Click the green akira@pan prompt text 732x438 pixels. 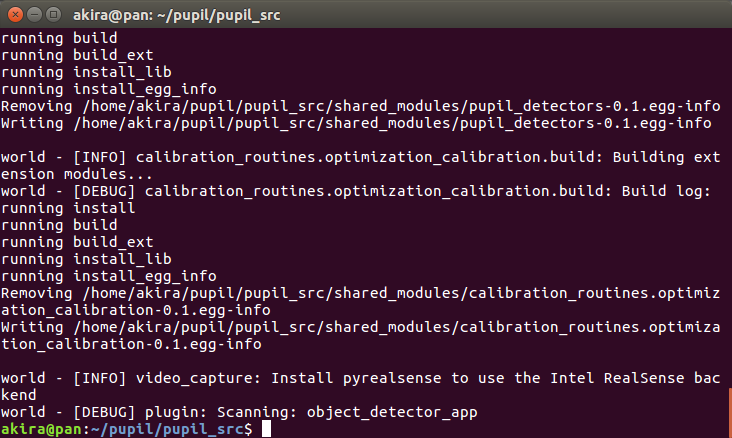click(41, 429)
